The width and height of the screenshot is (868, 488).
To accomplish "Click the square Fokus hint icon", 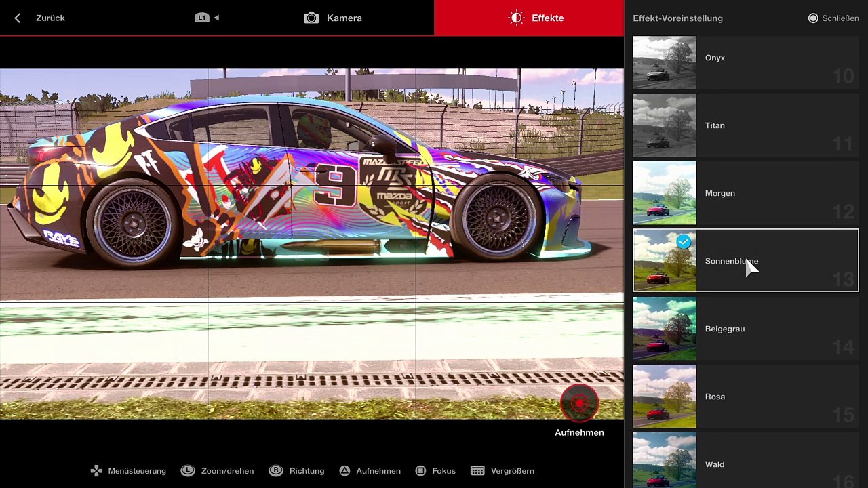I will 420,470.
